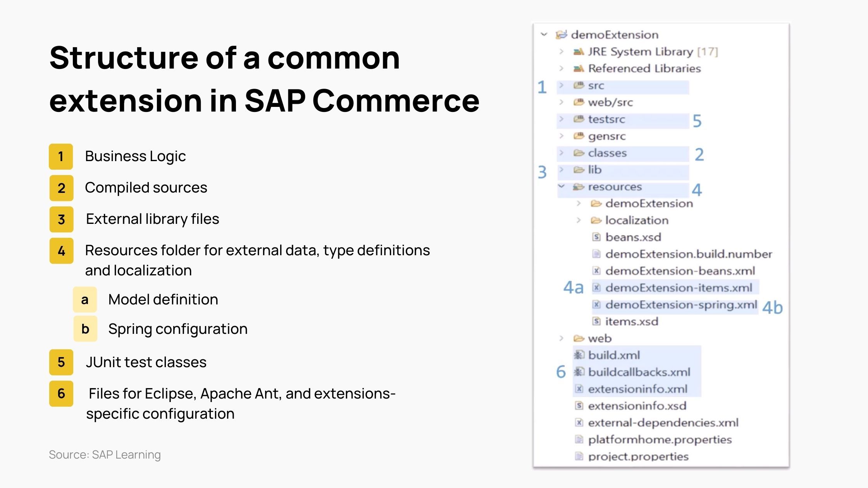Expand the JRE System Library node

click(561, 52)
